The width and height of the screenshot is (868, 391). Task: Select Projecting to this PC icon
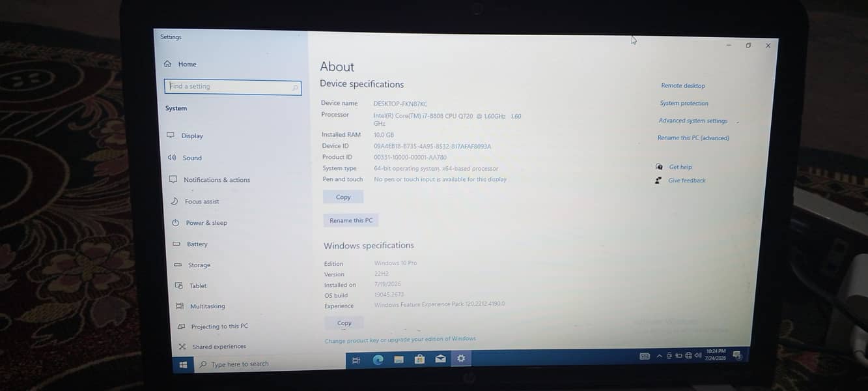pyautogui.click(x=181, y=326)
